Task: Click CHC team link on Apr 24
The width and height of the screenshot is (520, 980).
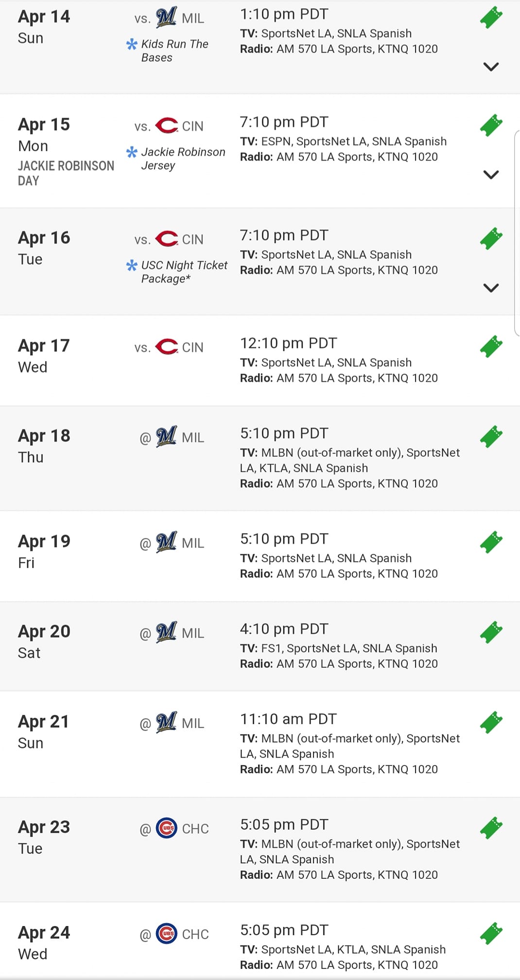Action: 195,934
